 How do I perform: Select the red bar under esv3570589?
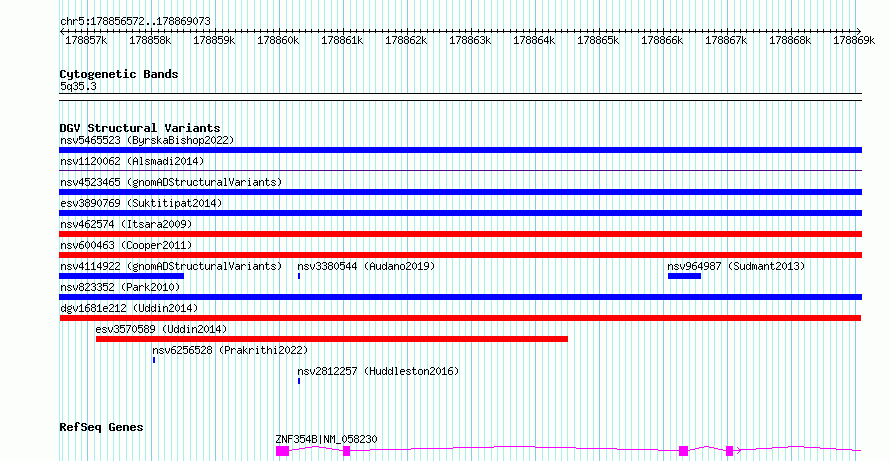click(332, 339)
